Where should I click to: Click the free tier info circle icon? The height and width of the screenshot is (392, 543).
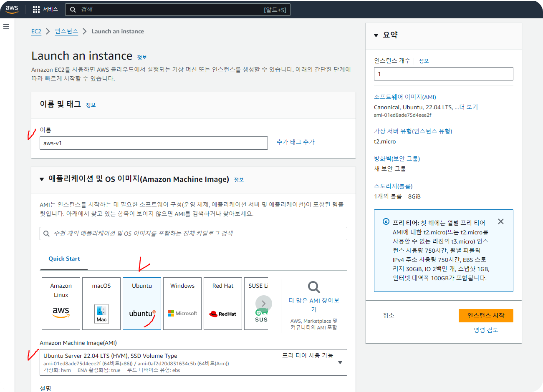pyautogui.click(x=386, y=221)
